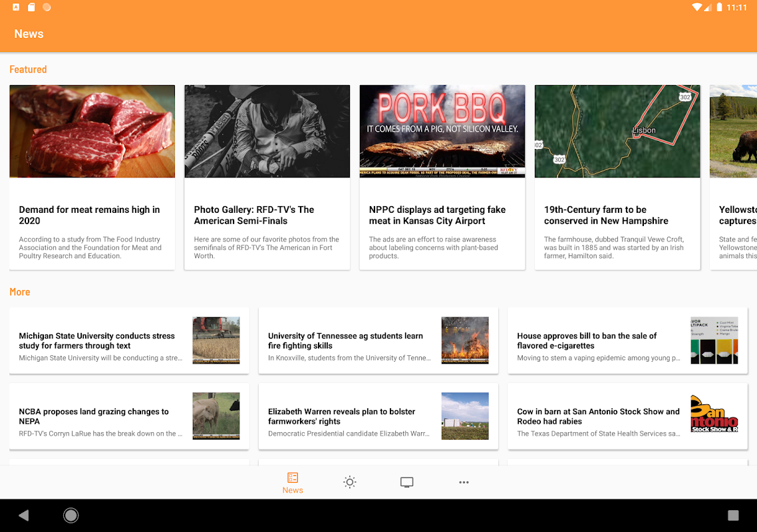Open University of Tennessee fire fighting headline
This screenshot has height=532, width=757.
point(345,341)
